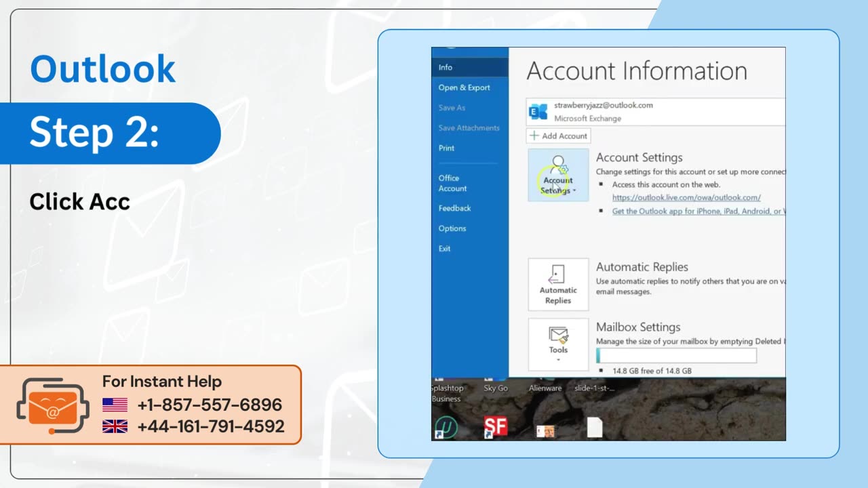Click the slide-1-st desktop file label
Viewport: 868px width, 488px height.
pos(595,388)
